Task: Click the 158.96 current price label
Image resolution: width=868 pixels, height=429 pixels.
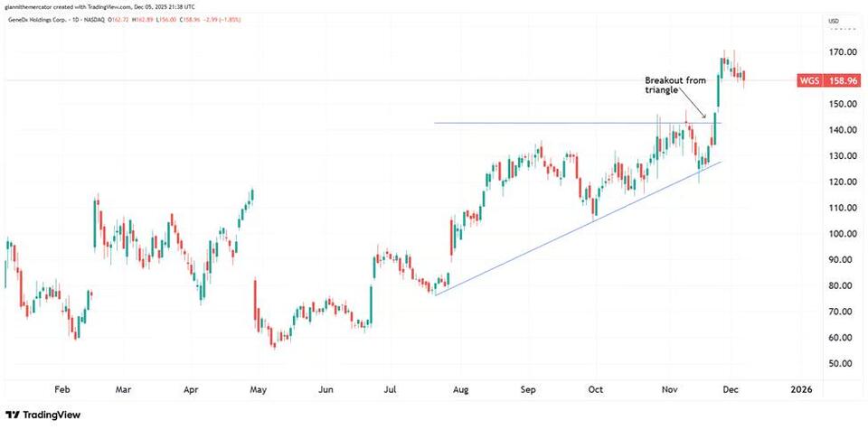Action: click(x=843, y=80)
